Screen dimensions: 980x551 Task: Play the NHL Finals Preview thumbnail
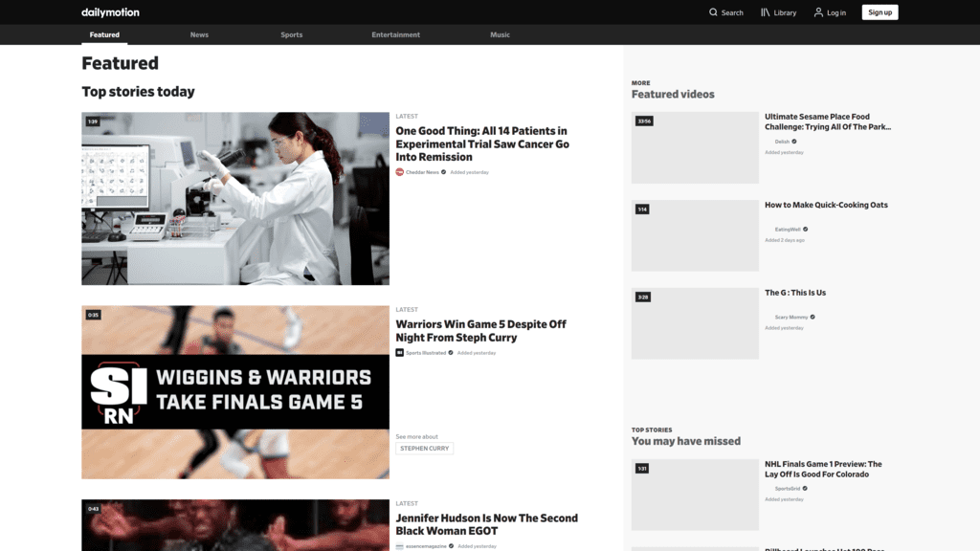coord(695,495)
